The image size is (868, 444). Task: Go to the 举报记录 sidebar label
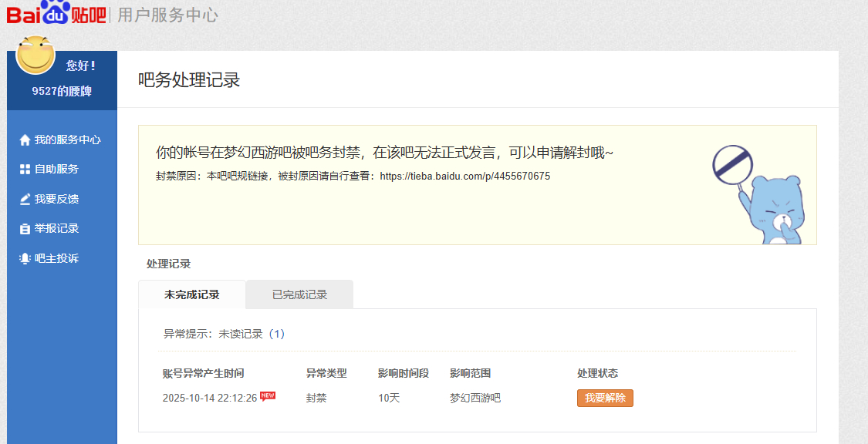pos(56,229)
